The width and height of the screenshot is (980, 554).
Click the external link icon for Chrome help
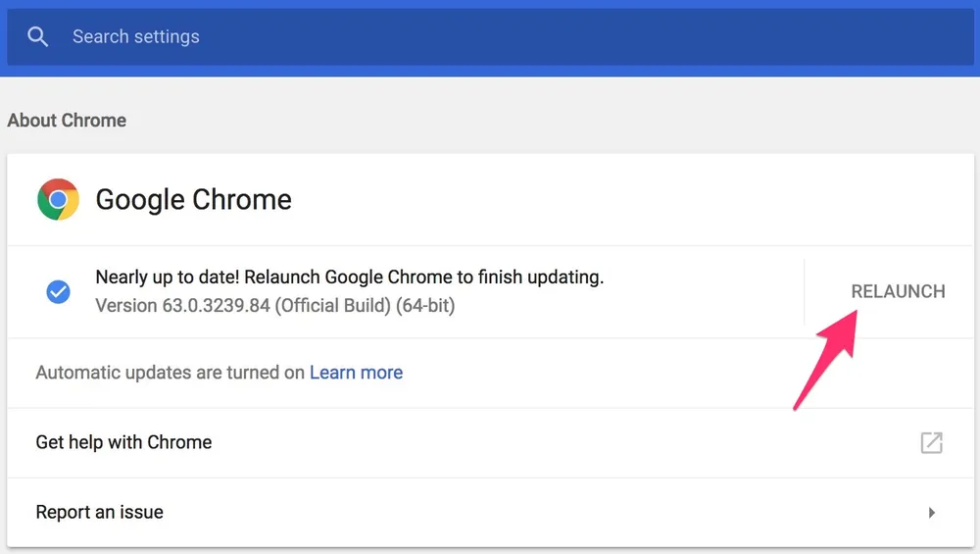(x=931, y=442)
